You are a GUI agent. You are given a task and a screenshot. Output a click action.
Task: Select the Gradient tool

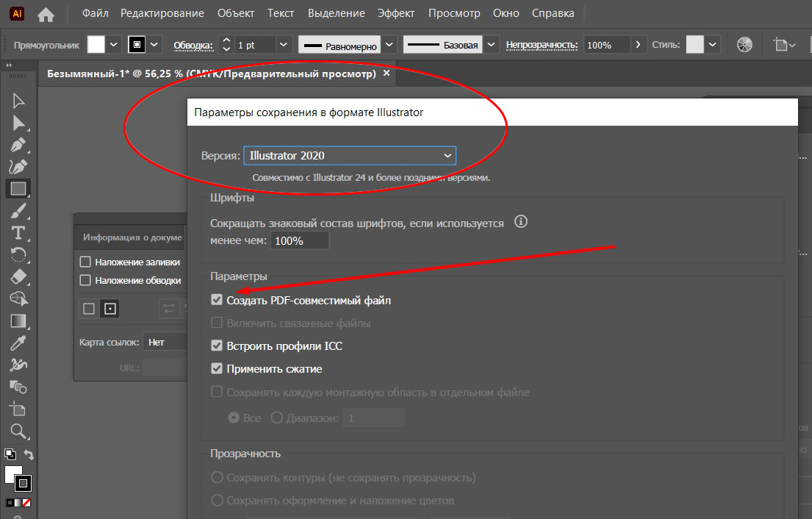(18, 321)
